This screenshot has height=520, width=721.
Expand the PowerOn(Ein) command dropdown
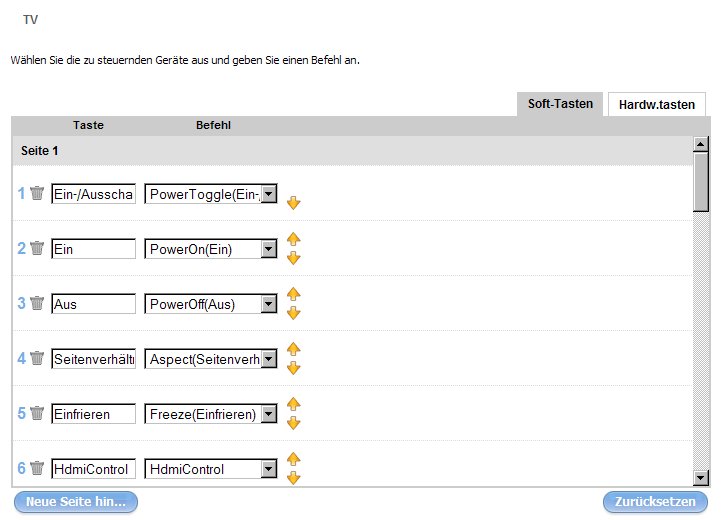coord(268,249)
